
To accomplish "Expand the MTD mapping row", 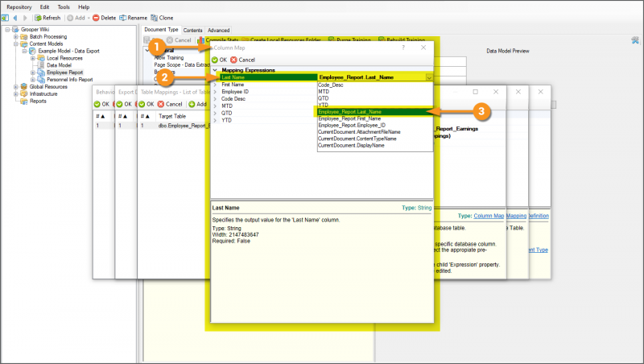I will click(215, 106).
